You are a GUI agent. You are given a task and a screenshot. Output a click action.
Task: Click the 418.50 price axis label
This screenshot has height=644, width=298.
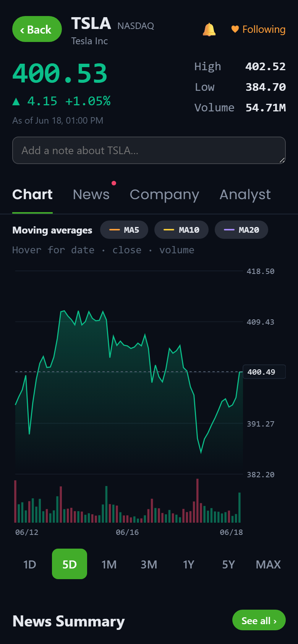point(261,271)
